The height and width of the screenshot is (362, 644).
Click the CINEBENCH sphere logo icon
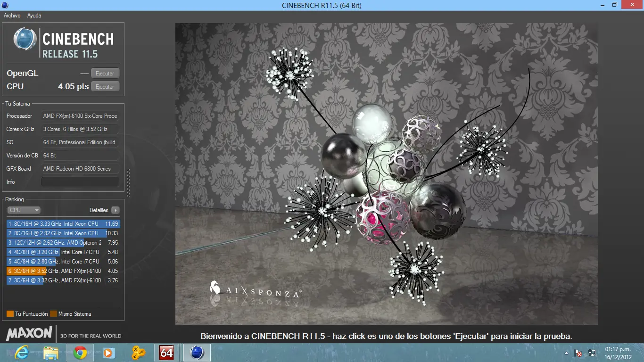[x=25, y=39]
